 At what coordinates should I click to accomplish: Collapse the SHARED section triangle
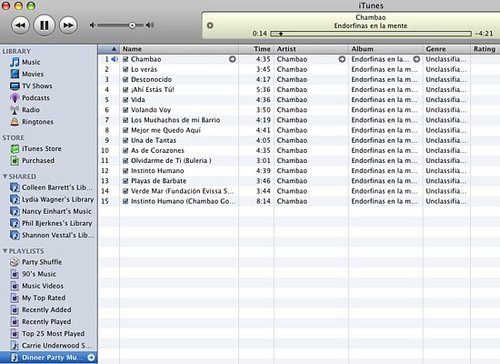(5, 176)
